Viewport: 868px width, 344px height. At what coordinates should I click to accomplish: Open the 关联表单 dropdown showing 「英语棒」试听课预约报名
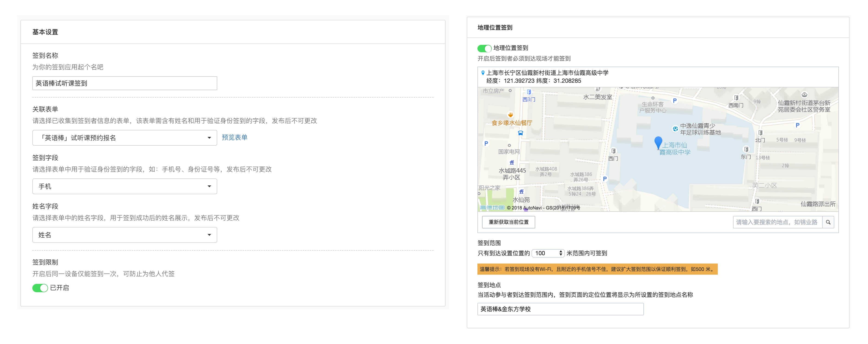(124, 138)
